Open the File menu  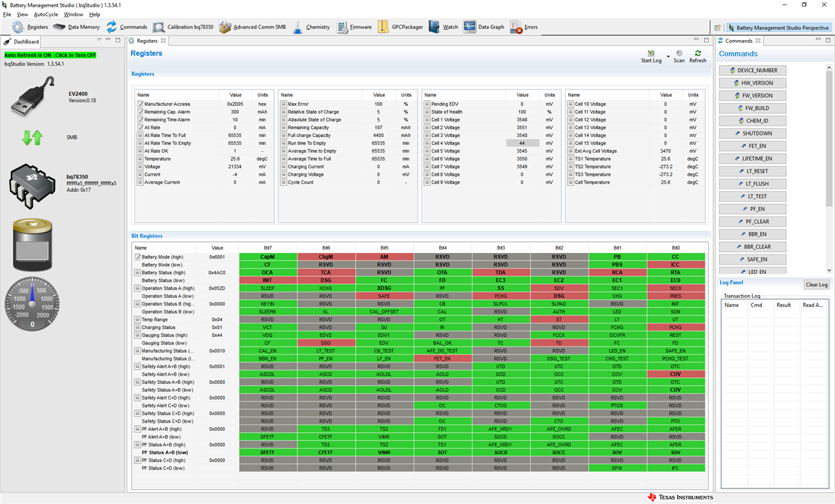(7, 14)
